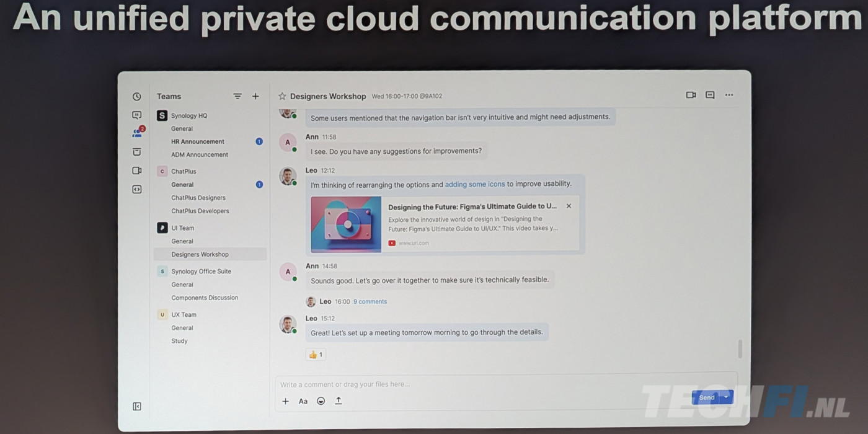The height and width of the screenshot is (434, 868).
Task: Open the Teams icon with red badge
Action: pyautogui.click(x=137, y=133)
